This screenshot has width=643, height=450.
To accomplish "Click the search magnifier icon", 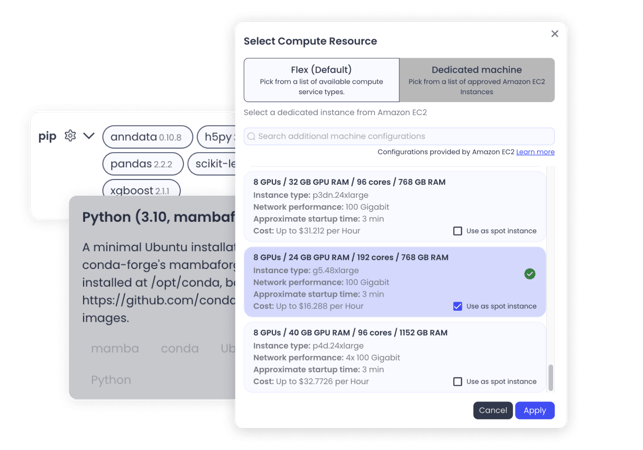I will pyautogui.click(x=251, y=136).
